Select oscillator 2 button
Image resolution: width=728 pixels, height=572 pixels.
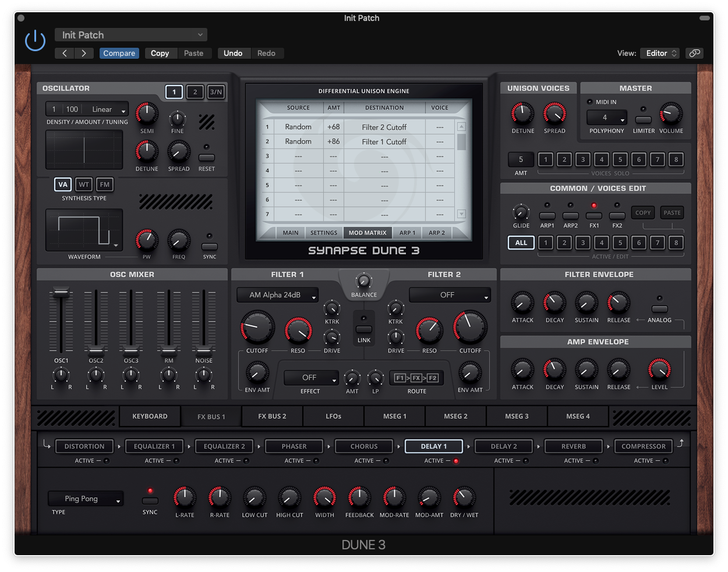coord(195,92)
